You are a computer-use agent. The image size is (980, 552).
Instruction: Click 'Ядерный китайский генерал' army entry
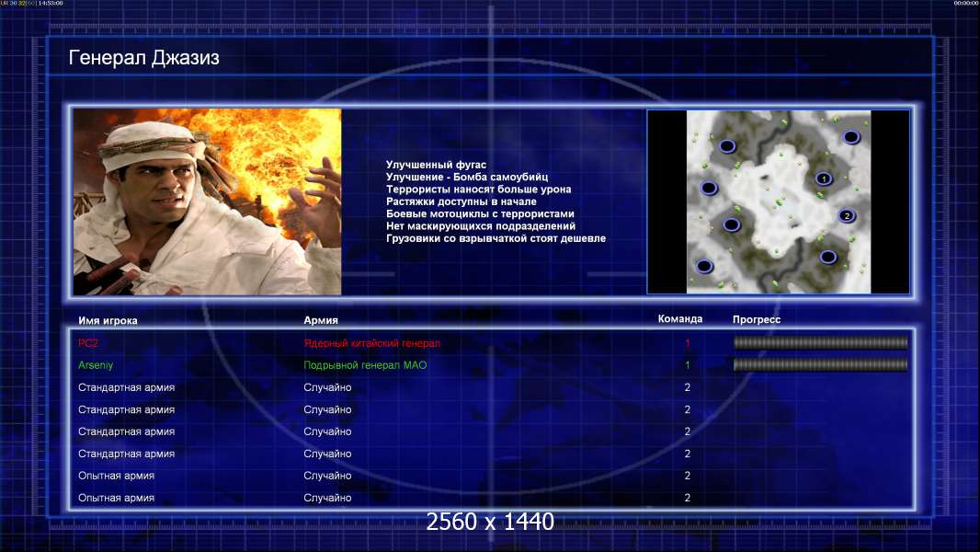[x=372, y=343]
